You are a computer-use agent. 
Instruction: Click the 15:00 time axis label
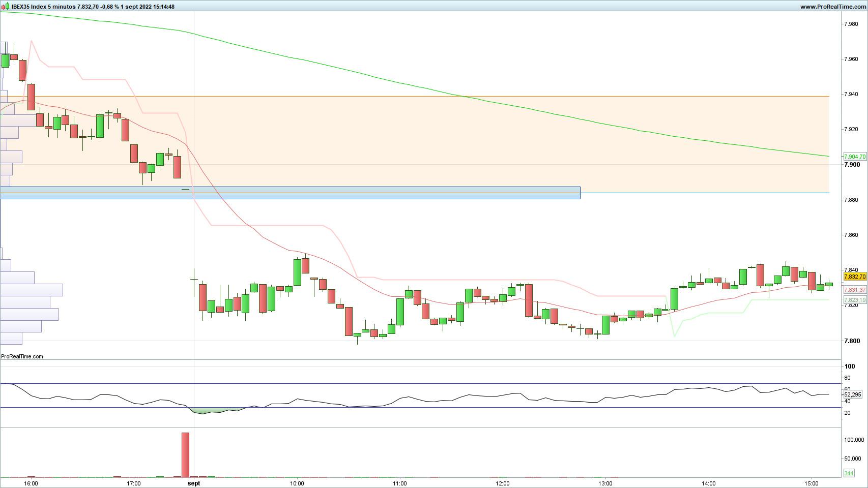812,483
